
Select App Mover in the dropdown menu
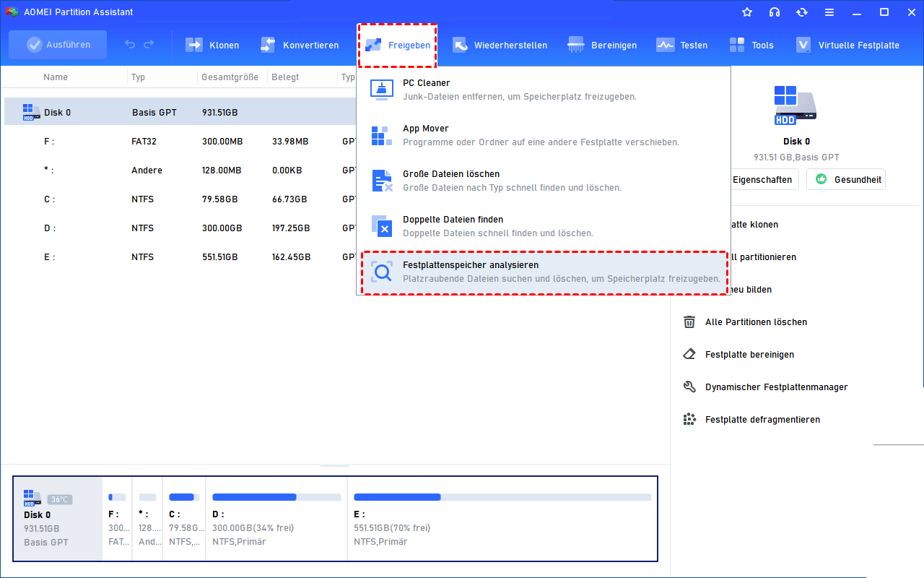point(544,135)
